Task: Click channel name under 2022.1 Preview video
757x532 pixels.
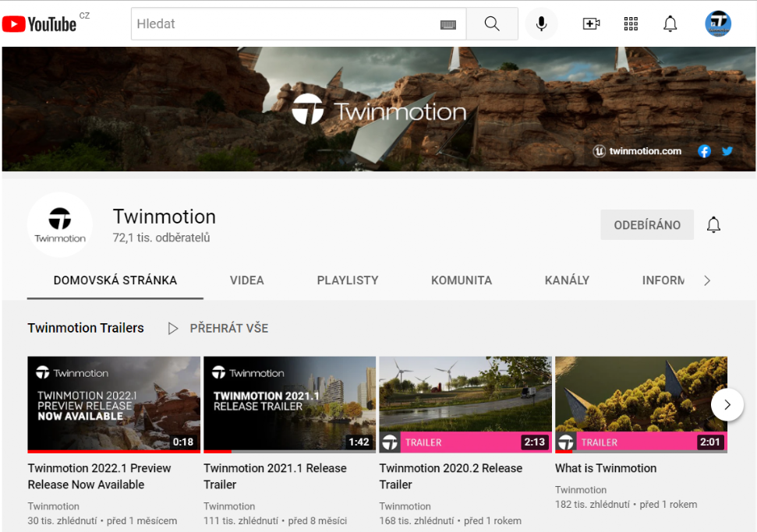Action: coord(53,506)
